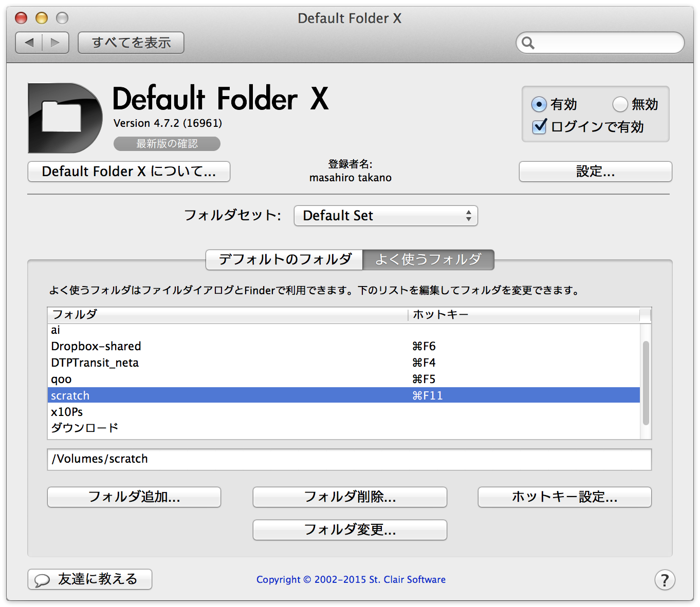Select the ai folder row
This screenshot has height=607, width=700.
[x=344, y=330]
